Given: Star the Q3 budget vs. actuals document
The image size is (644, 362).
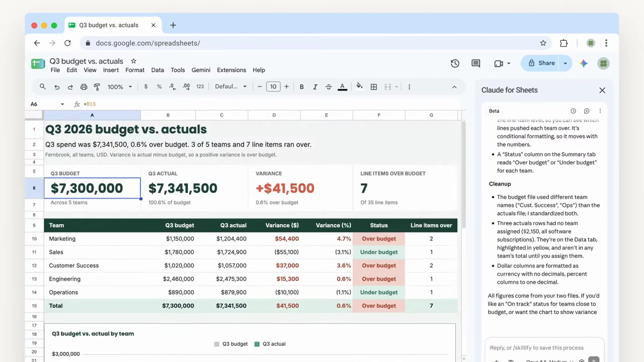Looking at the screenshot, I should (133, 61).
